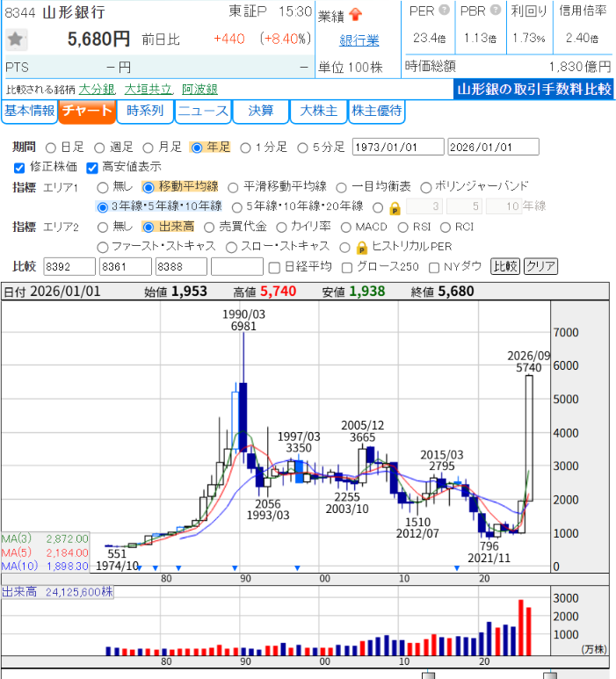Click the comparison code field 8392

click(69, 266)
